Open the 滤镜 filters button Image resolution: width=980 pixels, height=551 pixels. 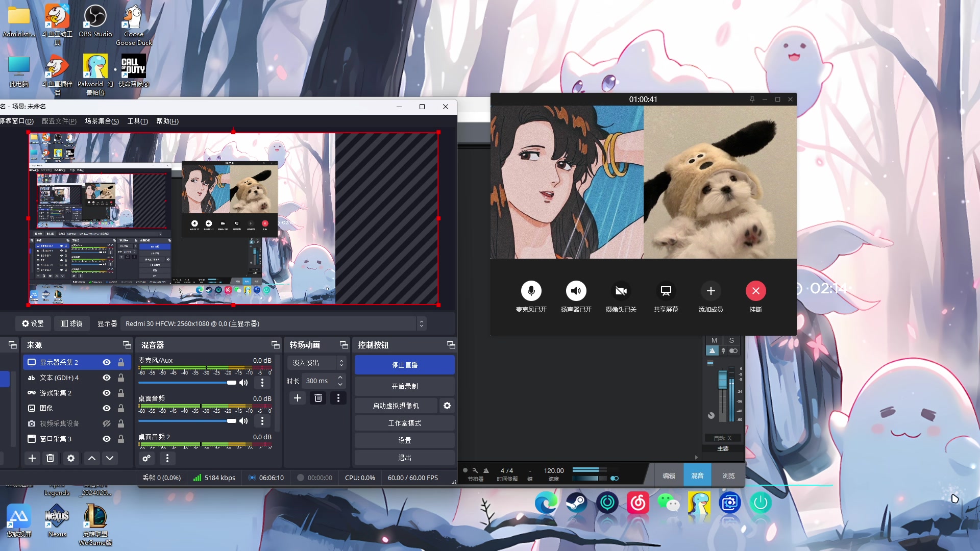[71, 323]
